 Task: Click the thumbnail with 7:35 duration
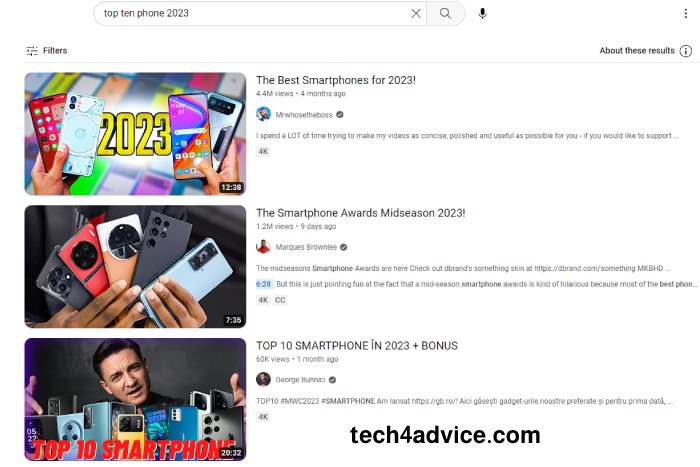(135, 267)
